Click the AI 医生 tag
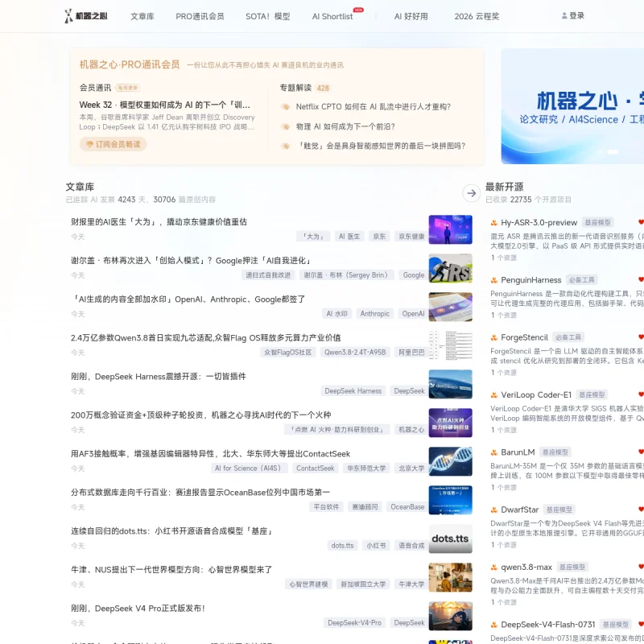This screenshot has height=644, width=644. [x=349, y=237]
